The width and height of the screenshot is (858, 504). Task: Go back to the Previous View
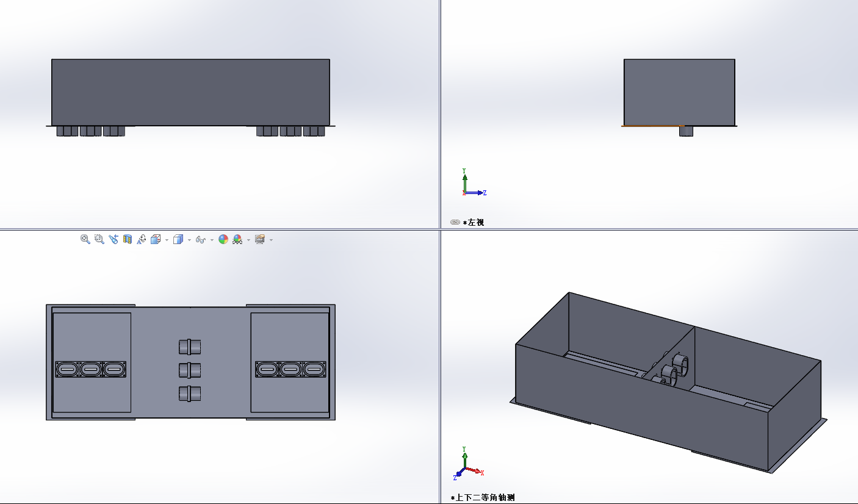pyautogui.click(x=114, y=239)
